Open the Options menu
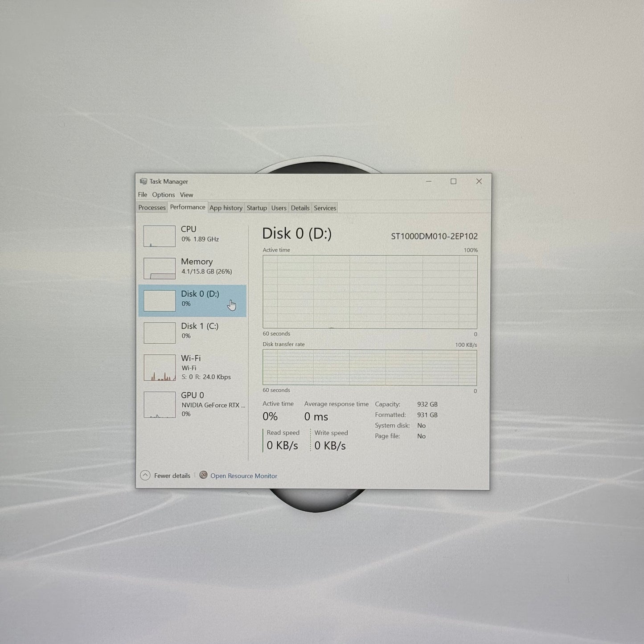The image size is (644, 644). click(x=164, y=195)
